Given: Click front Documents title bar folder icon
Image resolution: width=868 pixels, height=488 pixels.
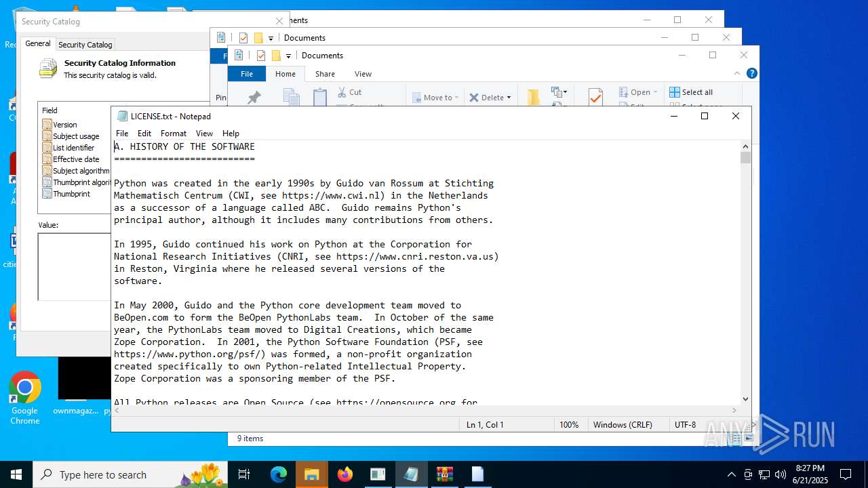Looking at the screenshot, I should click(x=276, y=56).
